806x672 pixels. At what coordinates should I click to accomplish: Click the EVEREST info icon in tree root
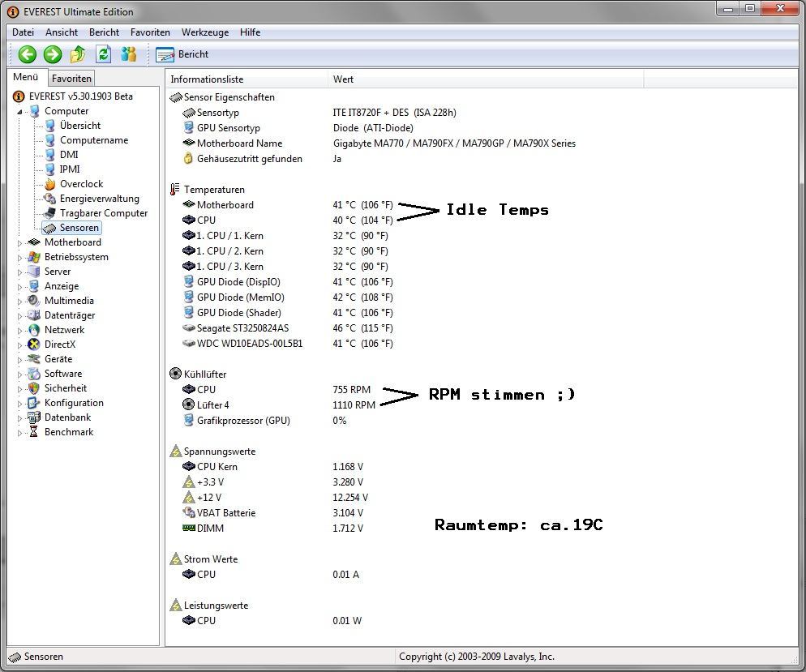pos(19,96)
